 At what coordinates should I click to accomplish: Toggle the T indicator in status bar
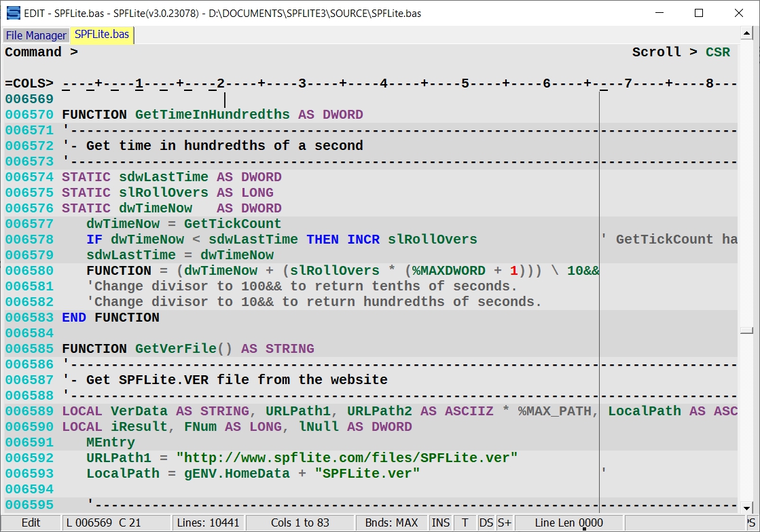click(x=465, y=522)
